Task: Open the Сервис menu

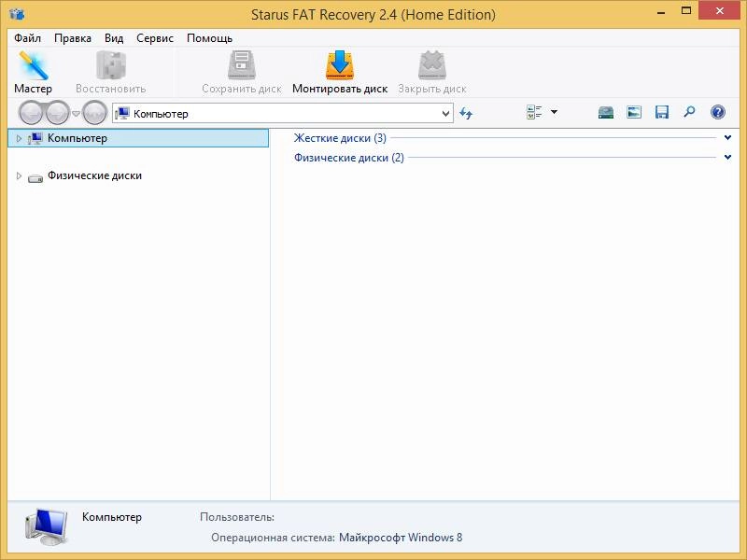Action: tap(155, 38)
